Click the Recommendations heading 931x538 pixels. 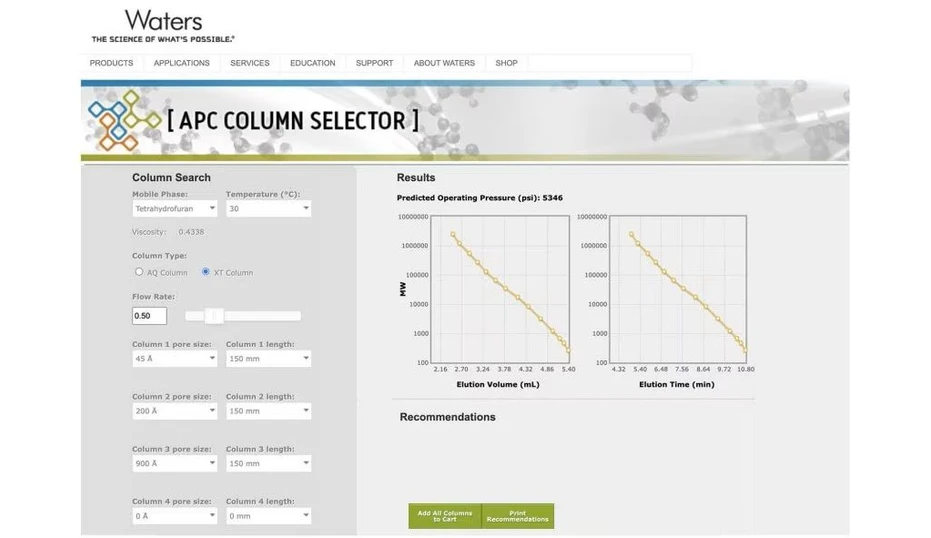pos(448,417)
